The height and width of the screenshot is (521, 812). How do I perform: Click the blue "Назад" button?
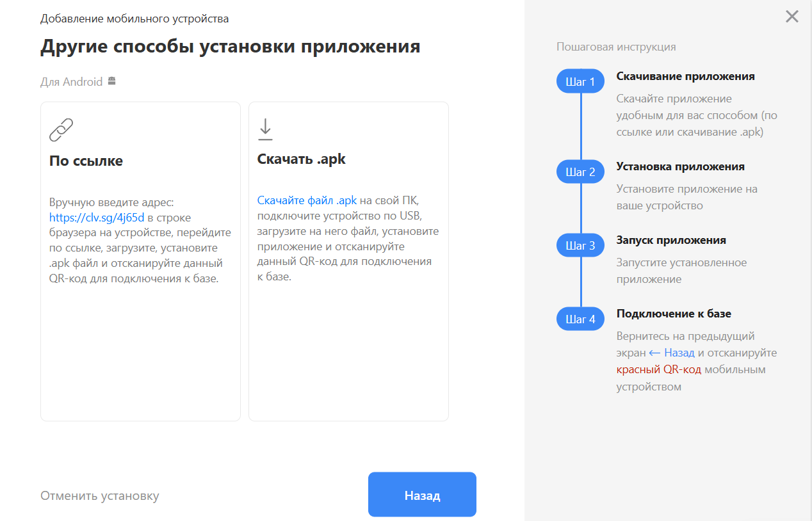422,495
